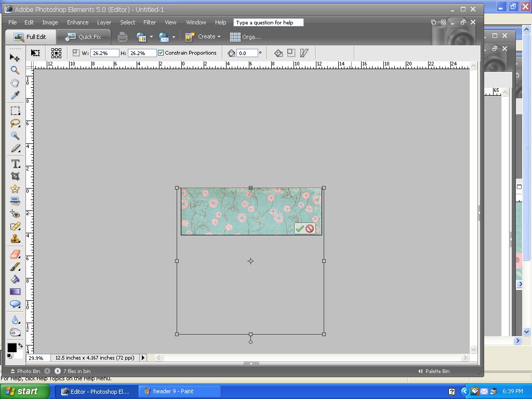Switch to header 9 - Paint taskbar item

[179, 392]
